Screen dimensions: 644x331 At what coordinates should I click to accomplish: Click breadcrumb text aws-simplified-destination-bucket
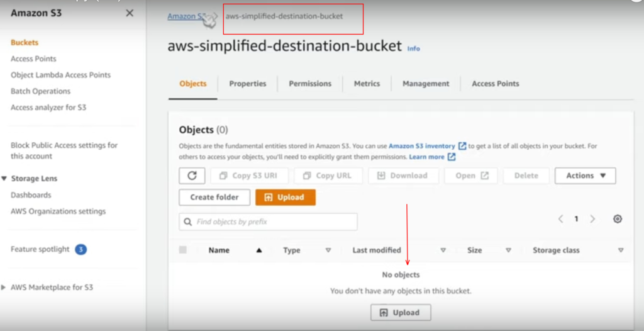pos(284,16)
